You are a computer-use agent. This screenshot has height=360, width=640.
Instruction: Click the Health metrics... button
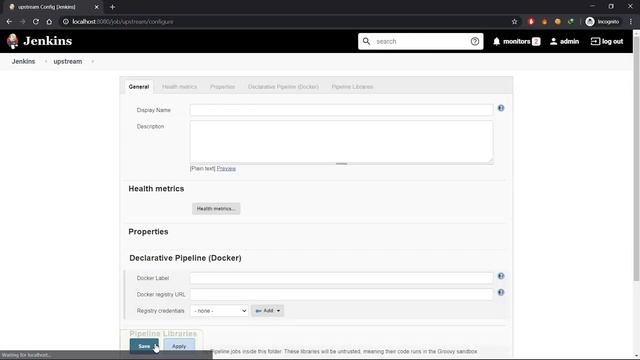(x=216, y=209)
